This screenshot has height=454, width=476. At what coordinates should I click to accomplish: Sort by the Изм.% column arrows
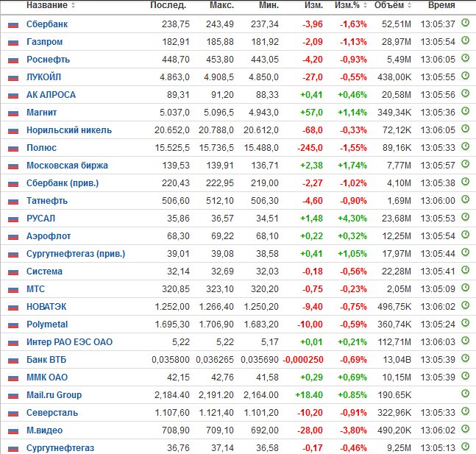pyautogui.click(x=365, y=5)
